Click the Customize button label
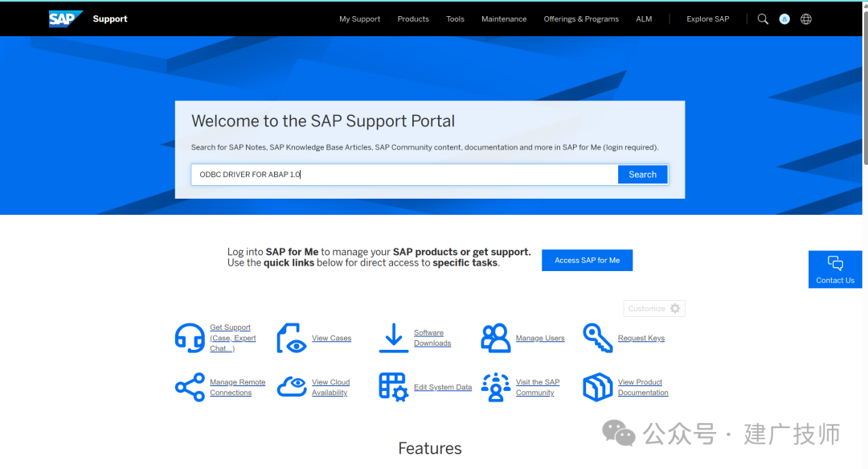Viewport: 868px width, 469px height. [646, 309]
